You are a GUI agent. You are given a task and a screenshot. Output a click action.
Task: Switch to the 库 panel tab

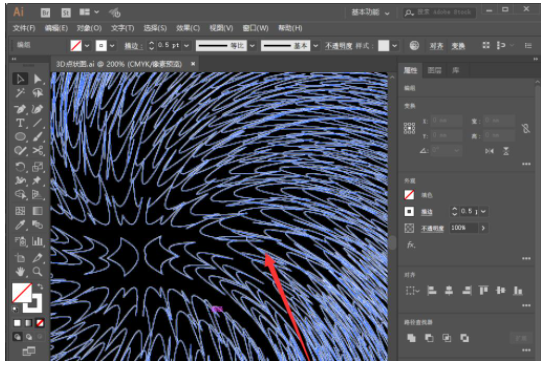pos(455,71)
